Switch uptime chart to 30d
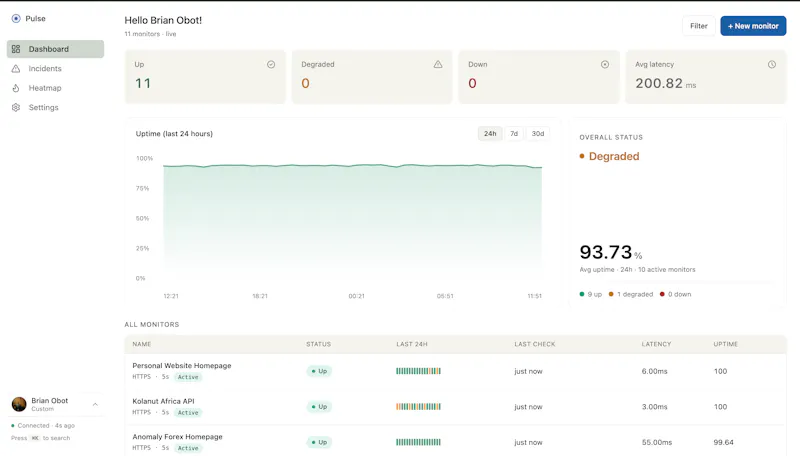 coord(538,134)
